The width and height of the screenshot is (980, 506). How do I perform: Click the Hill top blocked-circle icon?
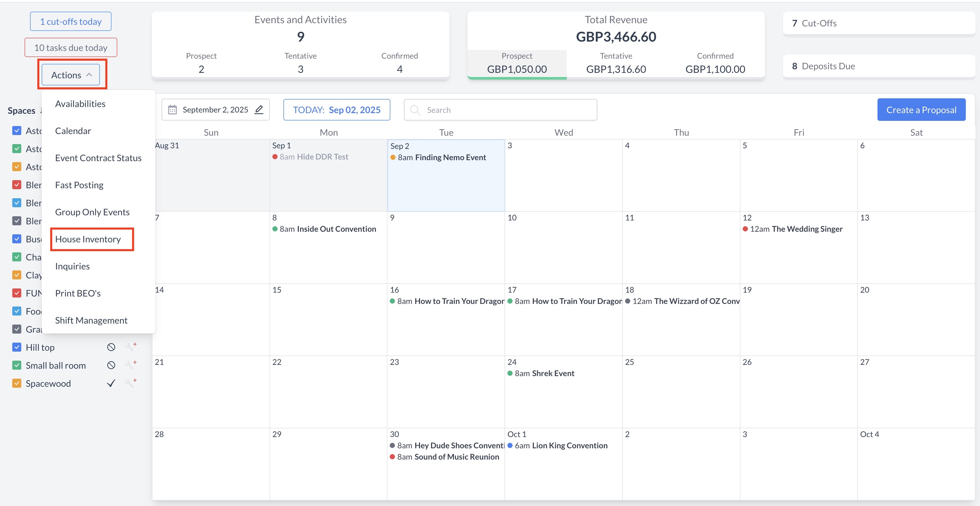[x=111, y=347]
